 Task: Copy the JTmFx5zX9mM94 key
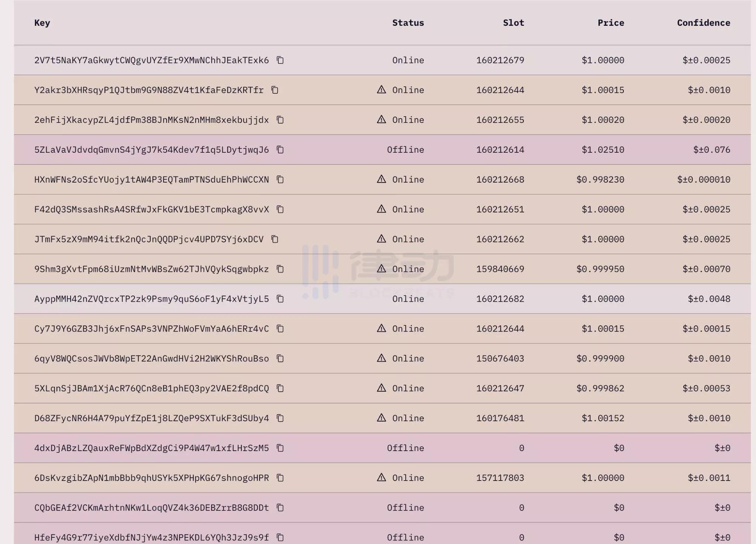[x=275, y=239]
